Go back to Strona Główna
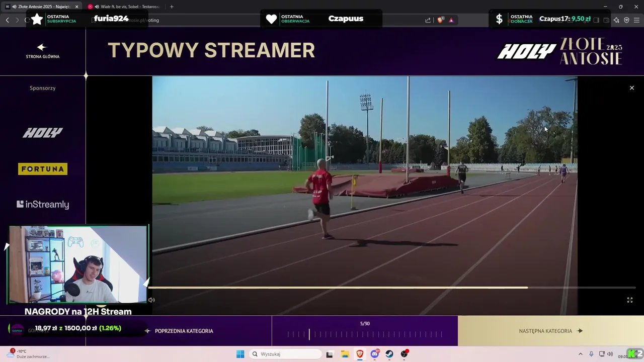The image size is (644, 362). tap(42, 51)
